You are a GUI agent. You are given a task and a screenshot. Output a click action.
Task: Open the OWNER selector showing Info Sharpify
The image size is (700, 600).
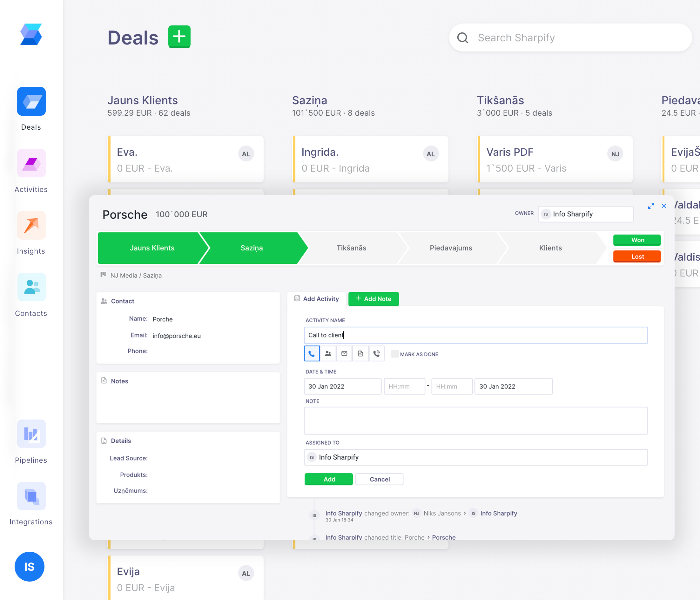click(585, 214)
